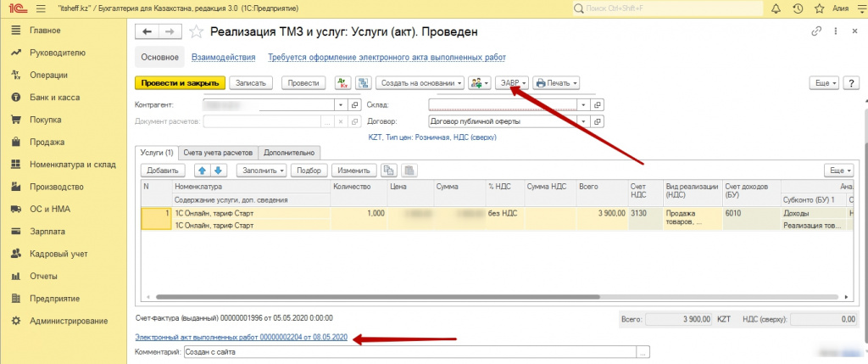Open Договор field dropdown arrow
Viewport: 868px width, 364px height.
[583, 122]
